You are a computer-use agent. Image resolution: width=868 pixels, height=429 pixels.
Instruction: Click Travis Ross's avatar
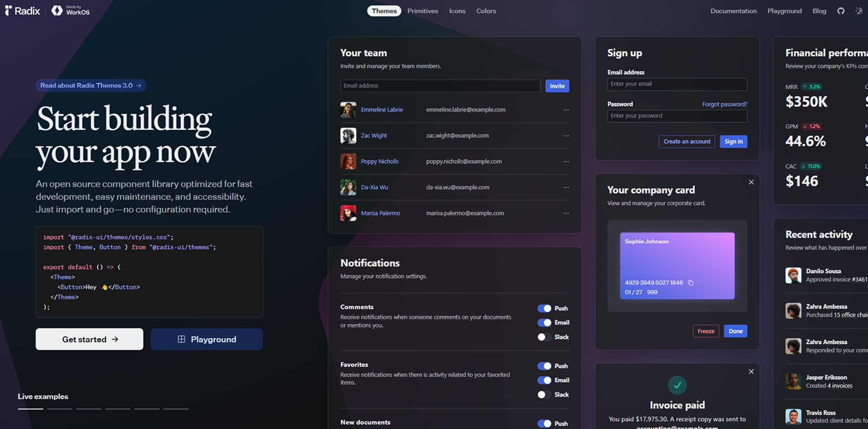tap(793, 417)
